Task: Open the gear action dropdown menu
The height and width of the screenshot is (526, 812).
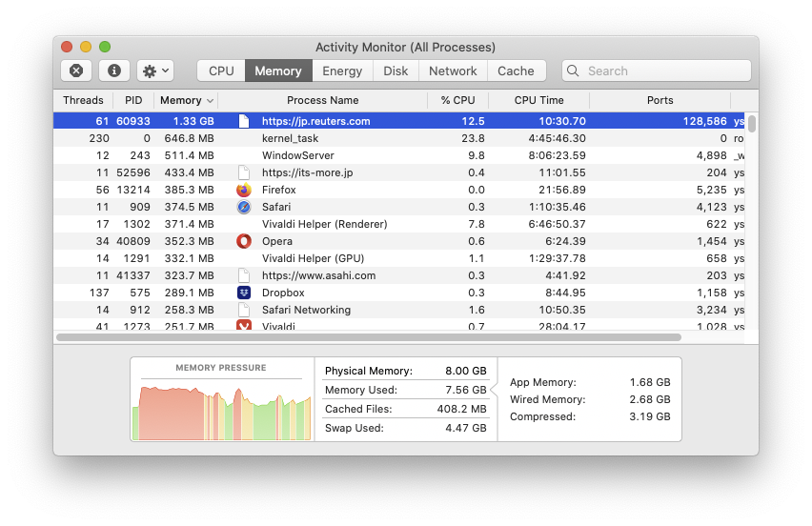Action: coord(155,71)
